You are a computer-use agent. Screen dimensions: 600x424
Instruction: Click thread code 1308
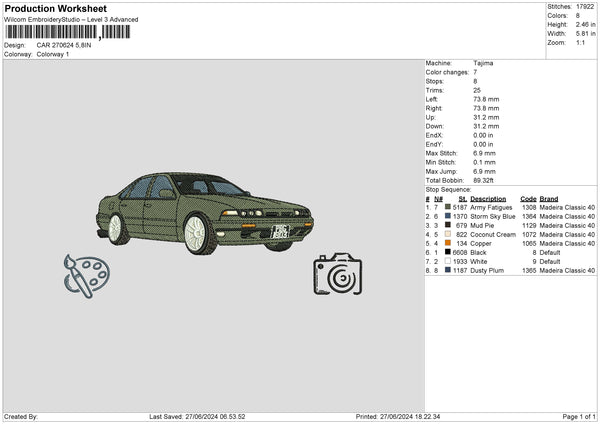(529, 207)
